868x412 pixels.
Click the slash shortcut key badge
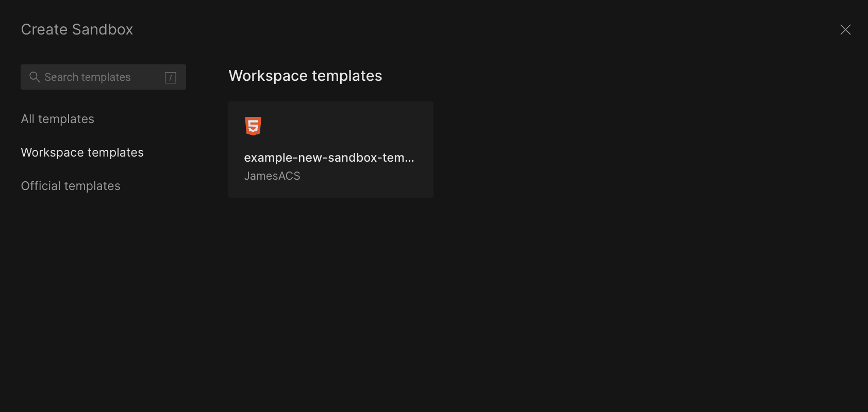[x=170, y=78]
